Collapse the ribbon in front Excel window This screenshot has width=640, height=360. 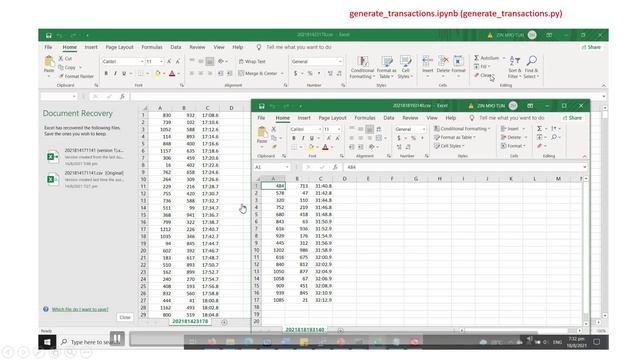point(584,156)
